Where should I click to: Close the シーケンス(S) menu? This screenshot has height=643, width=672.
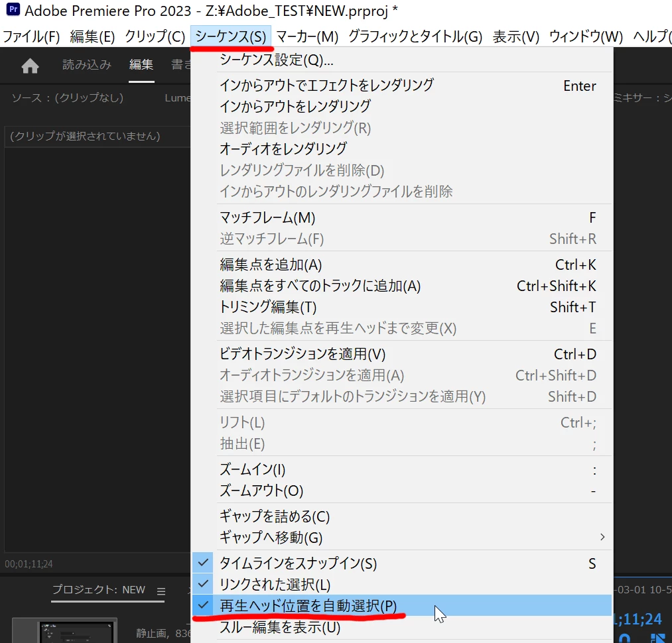(231, 37)
